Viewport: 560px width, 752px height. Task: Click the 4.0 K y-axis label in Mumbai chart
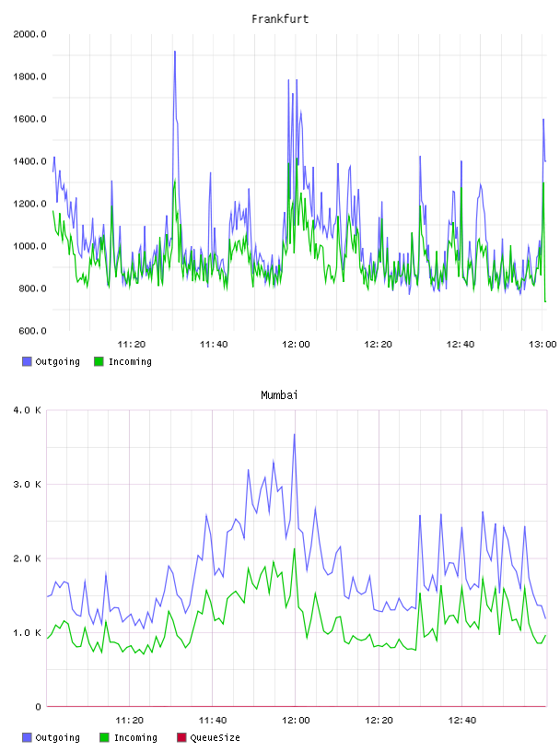28,410
